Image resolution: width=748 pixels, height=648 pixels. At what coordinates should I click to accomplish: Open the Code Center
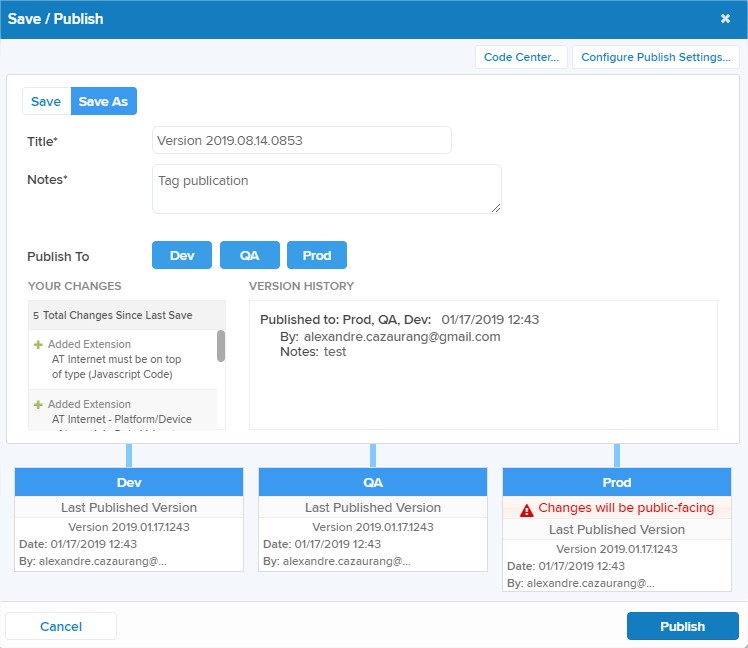point(521,57)
